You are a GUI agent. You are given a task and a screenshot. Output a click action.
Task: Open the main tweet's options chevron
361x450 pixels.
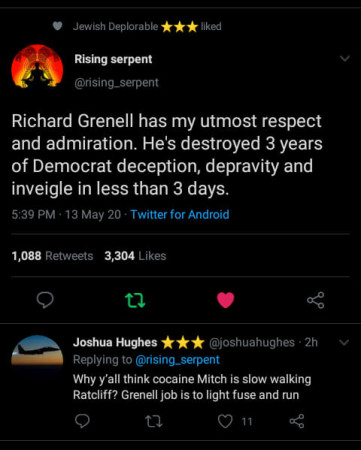(345, 59)
